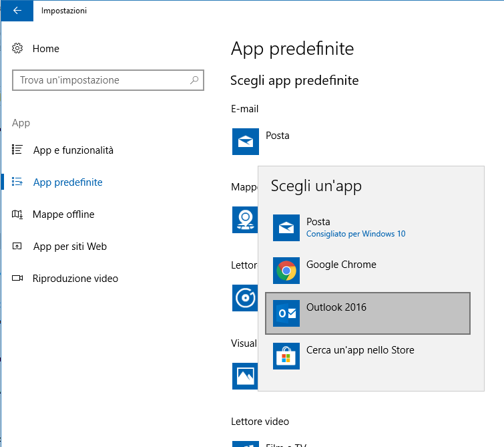Click the Google Chrome icon in the app list
504x447 pixels.
(286, 271)
